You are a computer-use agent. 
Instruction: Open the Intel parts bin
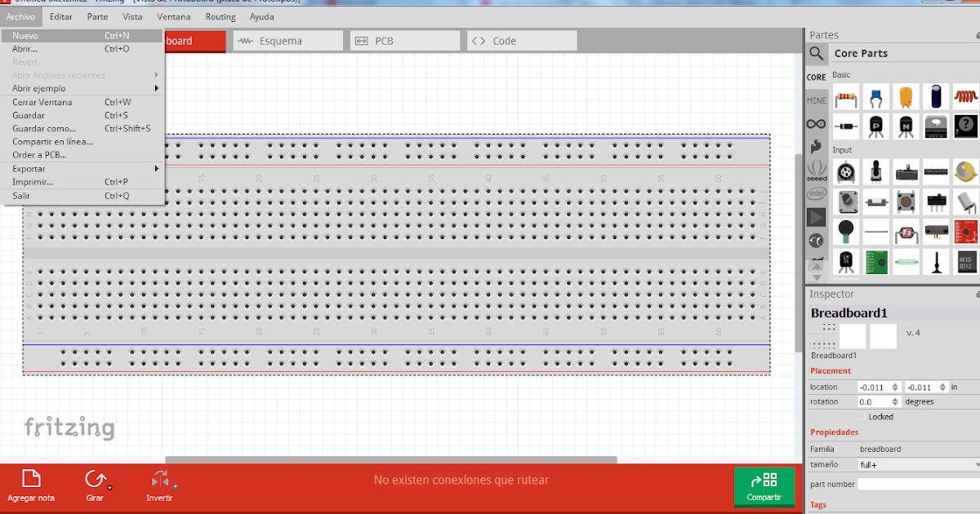click(817, 194)
